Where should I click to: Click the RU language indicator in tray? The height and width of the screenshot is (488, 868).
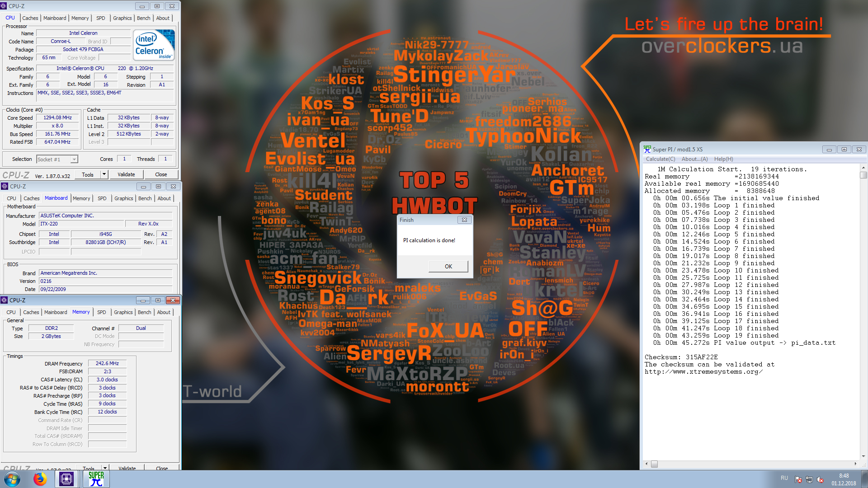pos(784,478)
